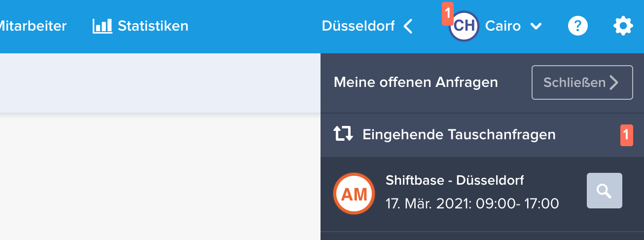Viewport: 644px width, 240px height.
Task: View shift swap details magnifier button
Action: click(x=604, y=191)
